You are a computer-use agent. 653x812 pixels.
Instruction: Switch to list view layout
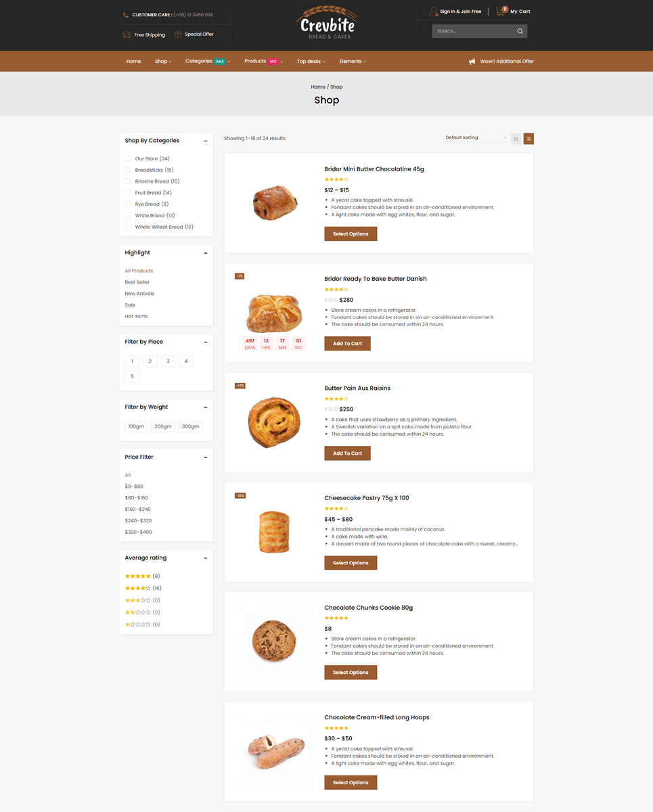[x=528, y=139]
